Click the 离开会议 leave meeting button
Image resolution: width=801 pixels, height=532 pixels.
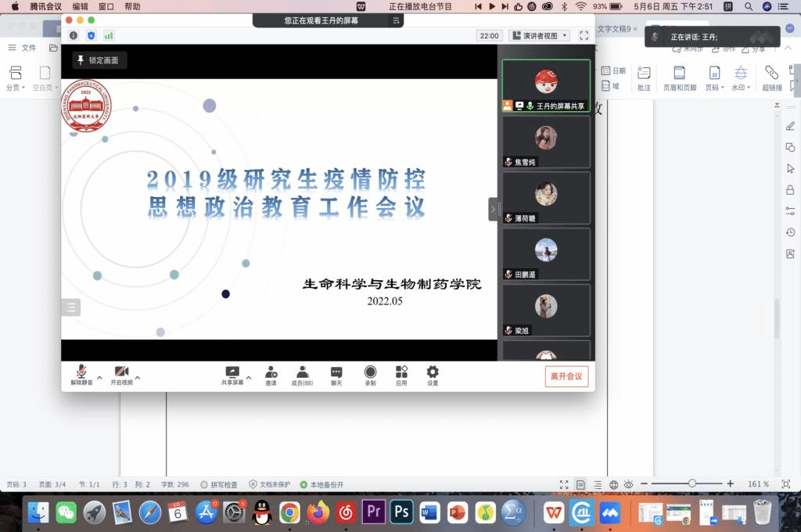566,376
